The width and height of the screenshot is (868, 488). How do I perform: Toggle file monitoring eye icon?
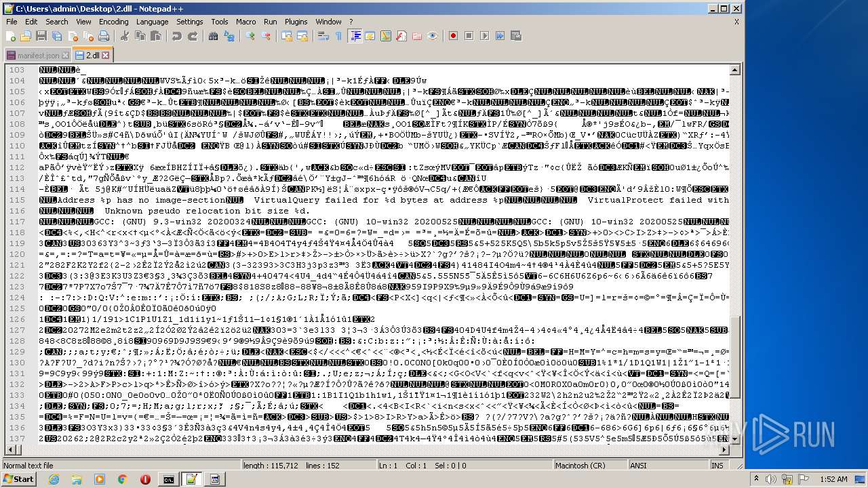point(432,36)
